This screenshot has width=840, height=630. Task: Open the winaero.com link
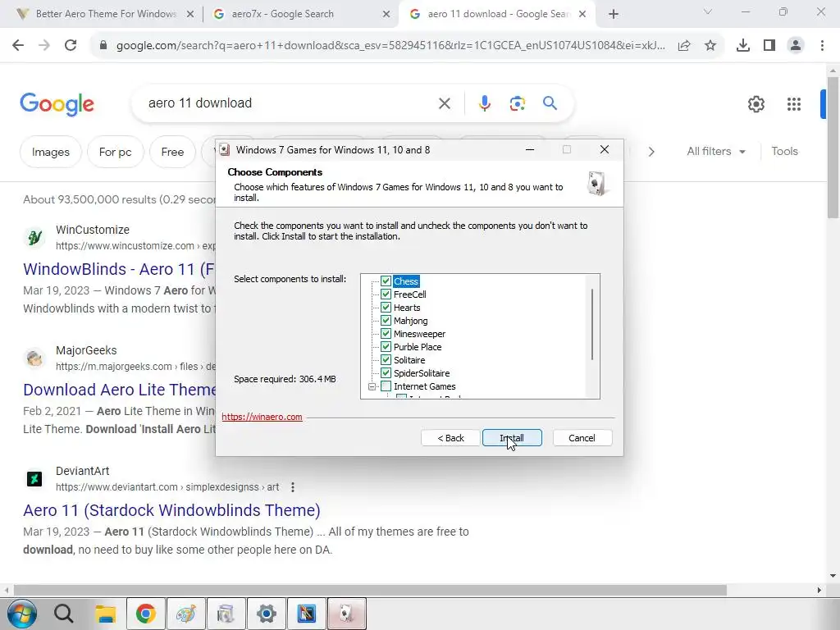[262, 417]
